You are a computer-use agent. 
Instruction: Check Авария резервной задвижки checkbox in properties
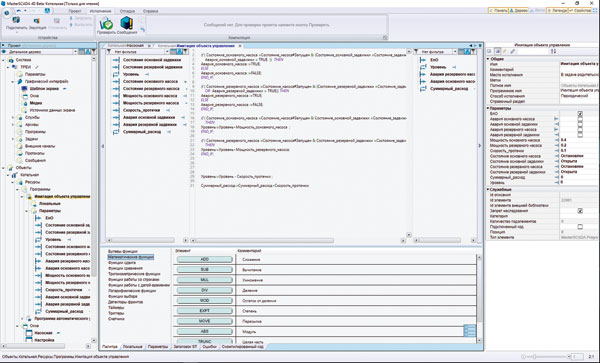click(x=580, y=135)
